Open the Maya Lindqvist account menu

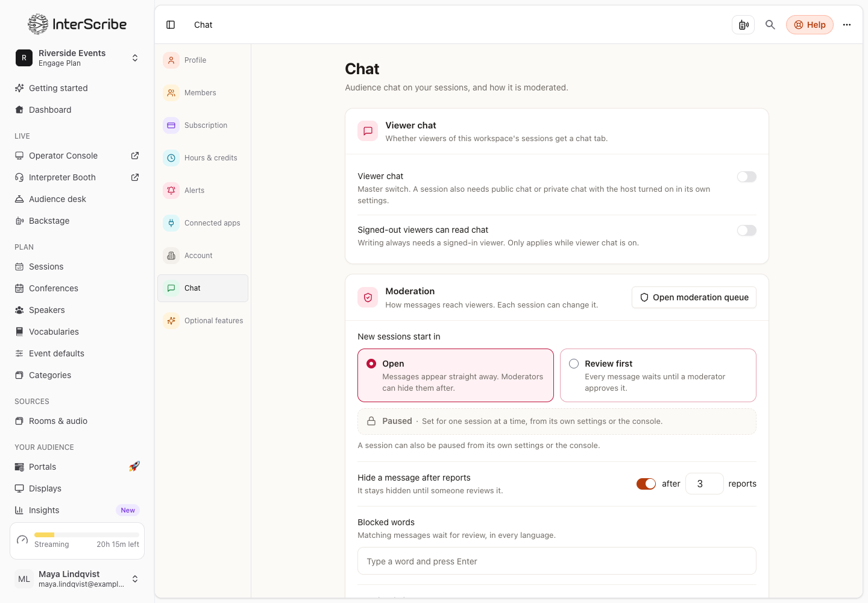(77, 579)
